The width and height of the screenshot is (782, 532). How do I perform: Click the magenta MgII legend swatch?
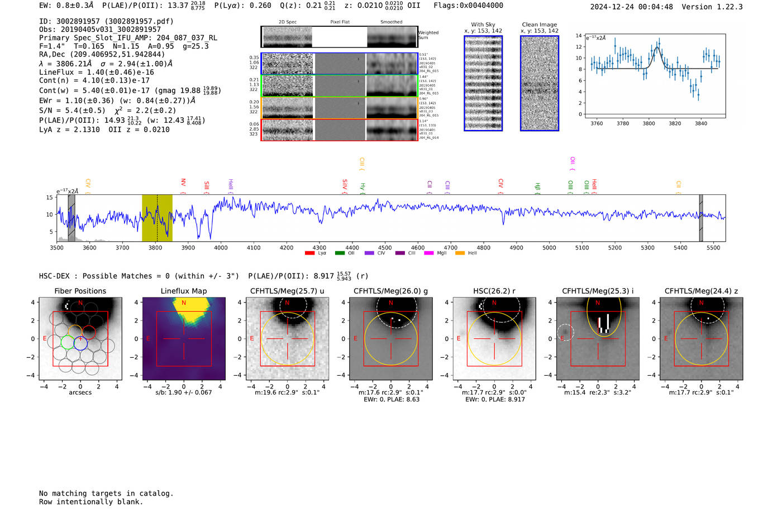click(x=429, y=253)
